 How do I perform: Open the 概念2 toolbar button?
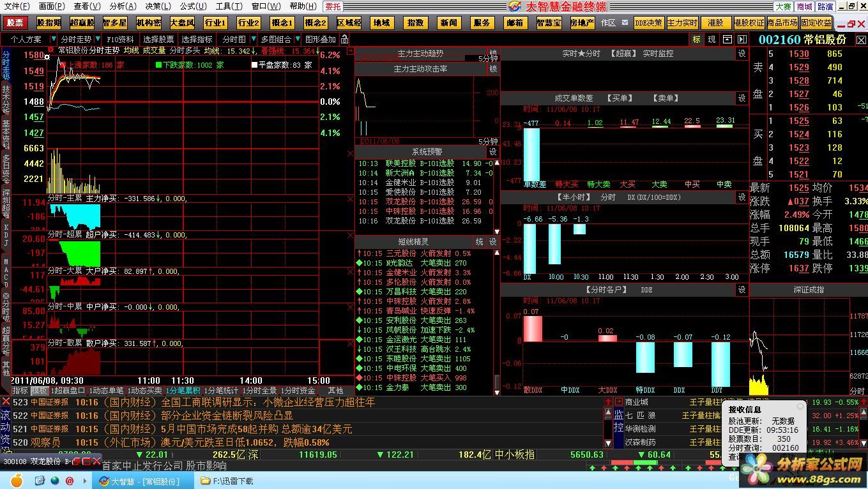coord(315,23)
